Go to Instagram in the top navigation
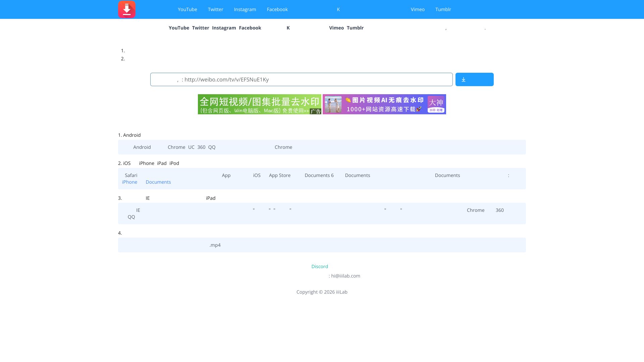Viewport: 644px width, 362px height. click(245, 9)
